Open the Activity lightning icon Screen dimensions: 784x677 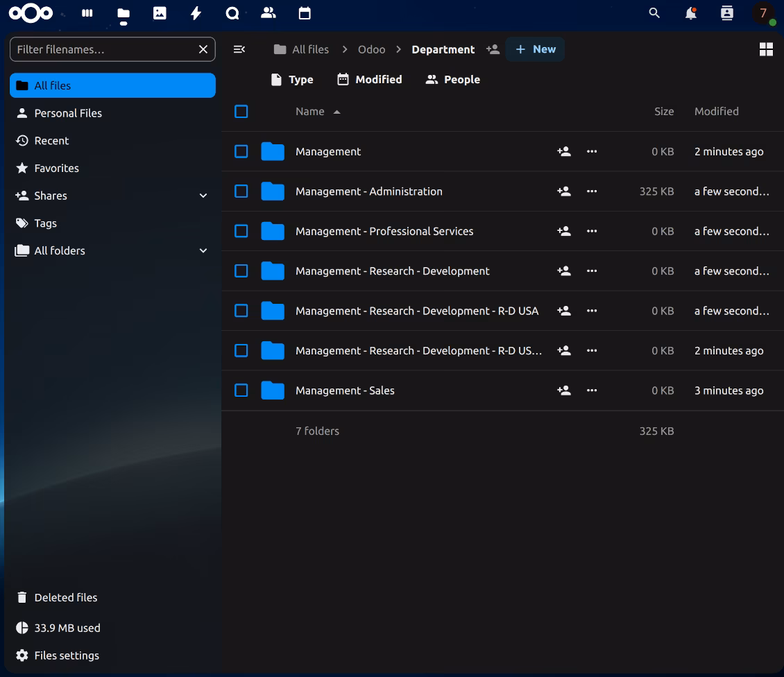196,13
